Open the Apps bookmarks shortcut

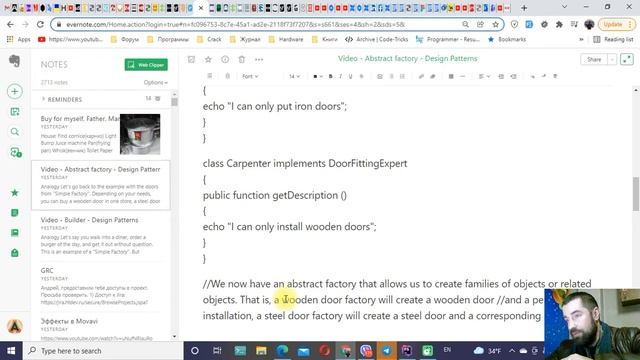pyautogui.click(x=19, y=40)
